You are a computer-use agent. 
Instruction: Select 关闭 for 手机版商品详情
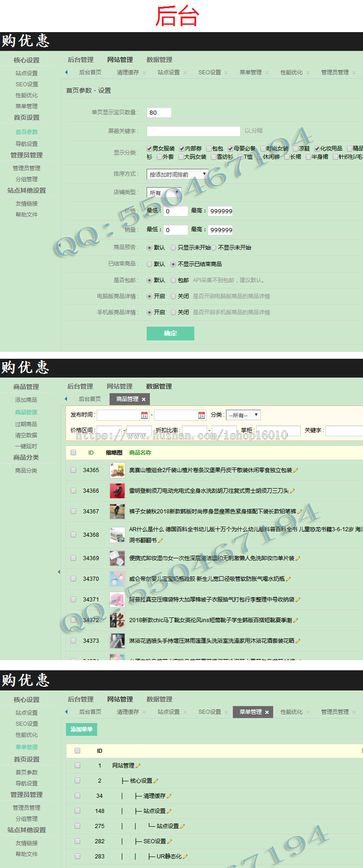[x=173, y=312]
